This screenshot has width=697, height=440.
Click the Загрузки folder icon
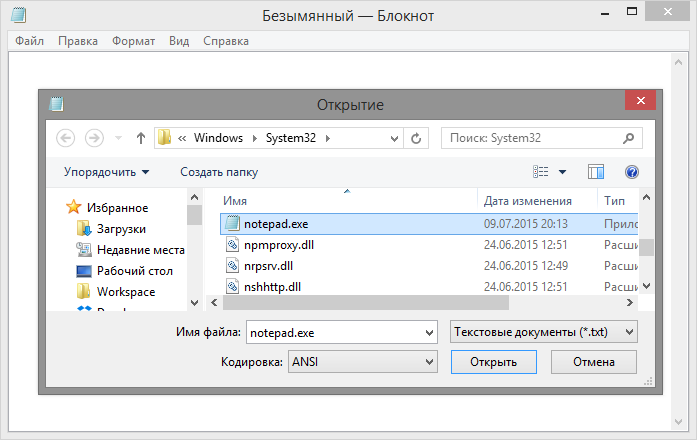[84, 228]
